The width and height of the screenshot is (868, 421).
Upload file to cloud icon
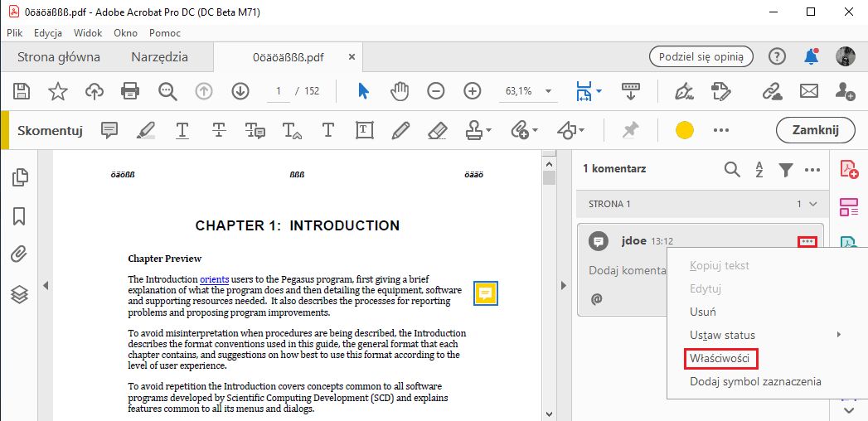click(95, 91)
